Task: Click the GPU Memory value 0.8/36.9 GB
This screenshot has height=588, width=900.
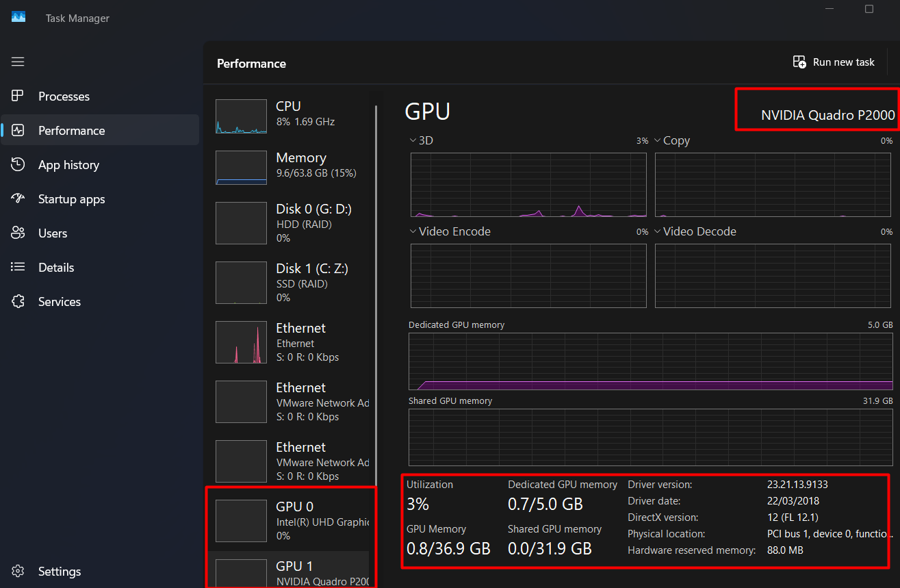Action: click(448, 549)
